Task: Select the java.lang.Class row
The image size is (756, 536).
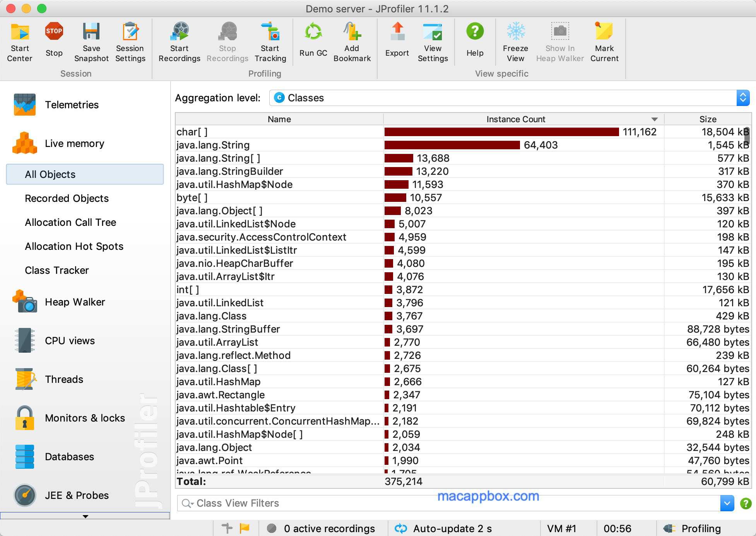Action: pos(463,316)
